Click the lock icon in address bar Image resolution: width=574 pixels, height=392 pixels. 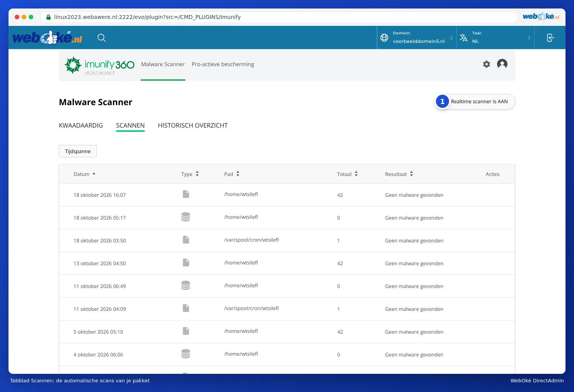pos(48,17)
